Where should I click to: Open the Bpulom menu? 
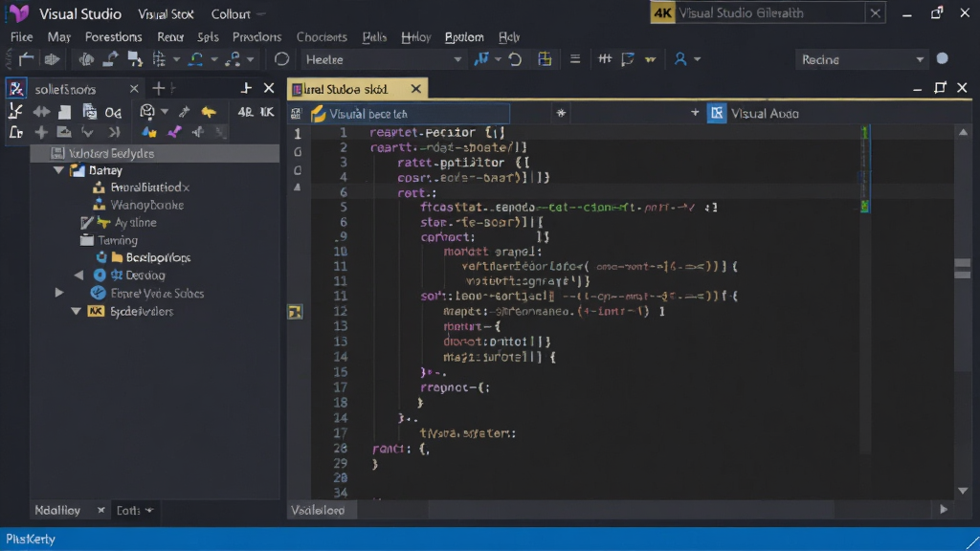click(464, 37)
